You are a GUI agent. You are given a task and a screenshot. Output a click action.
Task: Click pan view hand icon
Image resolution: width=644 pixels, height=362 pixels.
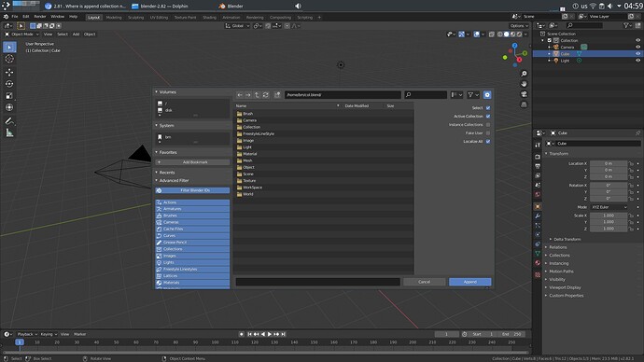point(524,84)
